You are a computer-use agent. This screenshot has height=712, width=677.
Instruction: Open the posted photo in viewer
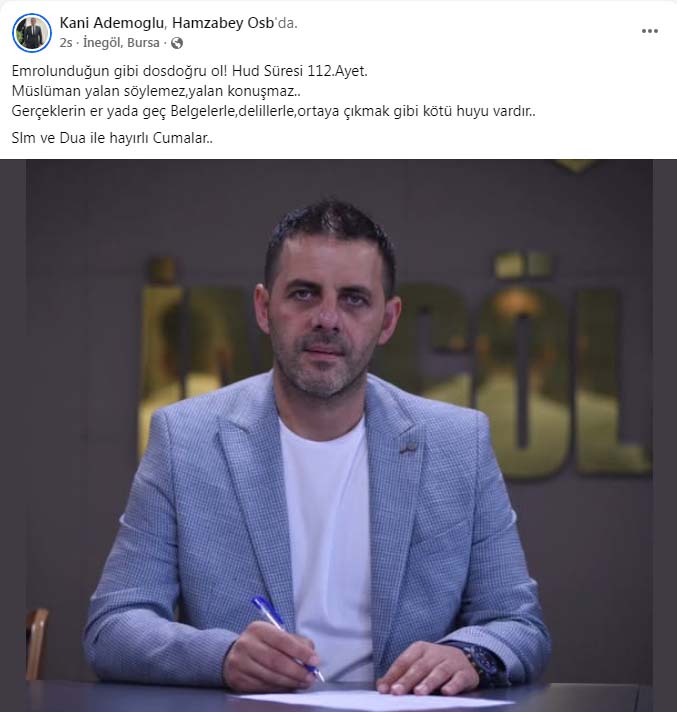[338, 435]
